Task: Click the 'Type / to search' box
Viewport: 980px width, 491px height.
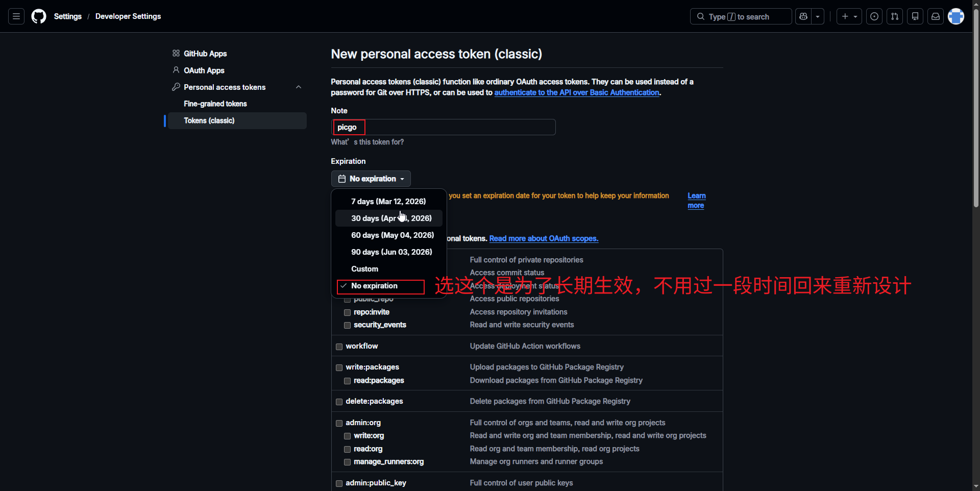Action: (741, 16)
